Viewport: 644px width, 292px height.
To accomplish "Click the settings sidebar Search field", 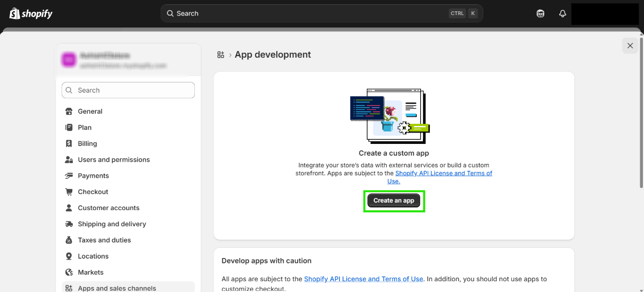I will point(128,91).
